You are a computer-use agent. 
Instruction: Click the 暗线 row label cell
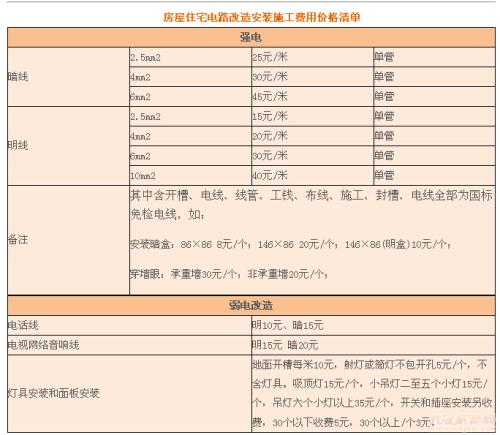(68, 77)
